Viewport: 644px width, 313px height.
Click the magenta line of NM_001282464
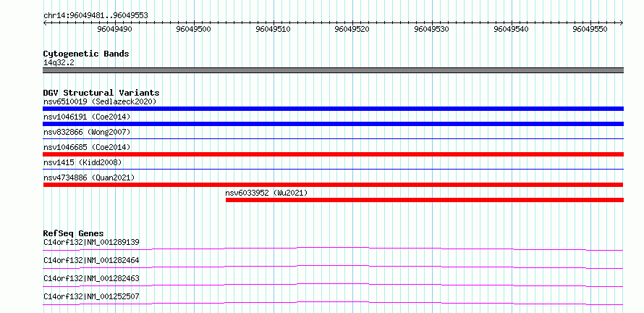pos(333,267)
